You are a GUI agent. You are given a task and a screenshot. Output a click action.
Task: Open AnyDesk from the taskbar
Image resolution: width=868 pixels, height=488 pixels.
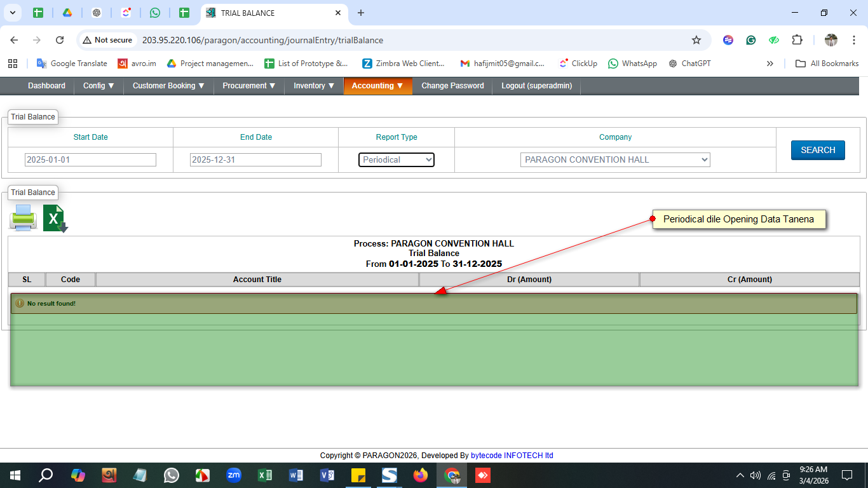483,475
